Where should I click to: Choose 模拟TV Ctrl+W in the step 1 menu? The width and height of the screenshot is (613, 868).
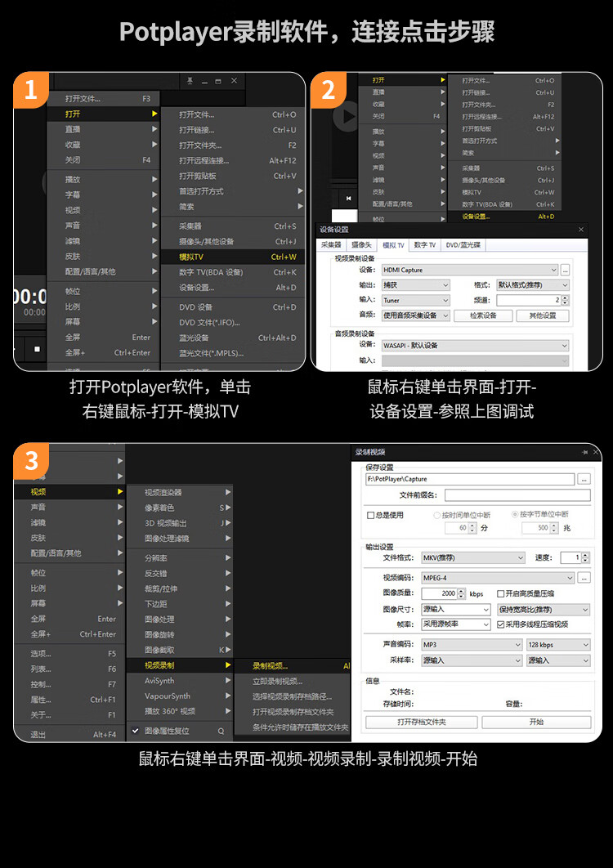pos(233,257)
